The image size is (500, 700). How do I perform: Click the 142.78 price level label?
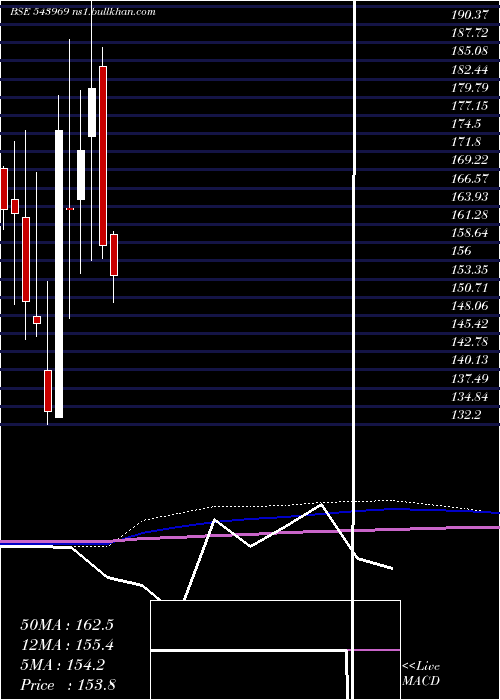[469, 342]
